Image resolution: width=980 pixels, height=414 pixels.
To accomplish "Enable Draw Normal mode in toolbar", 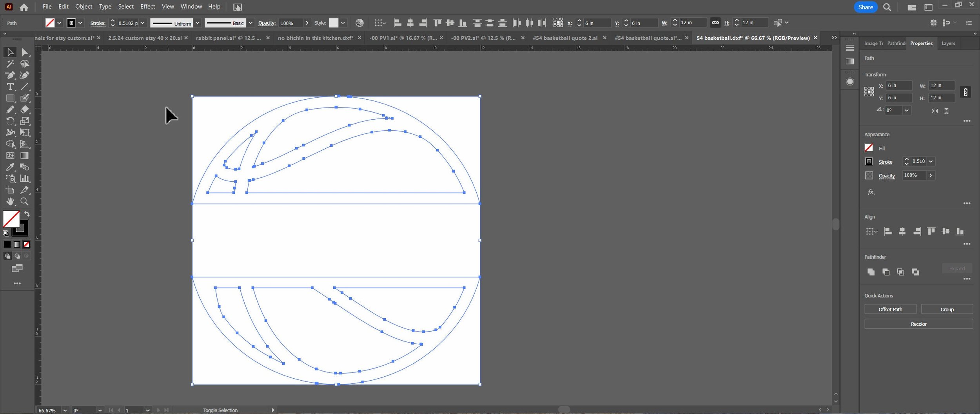I will 7,256.
